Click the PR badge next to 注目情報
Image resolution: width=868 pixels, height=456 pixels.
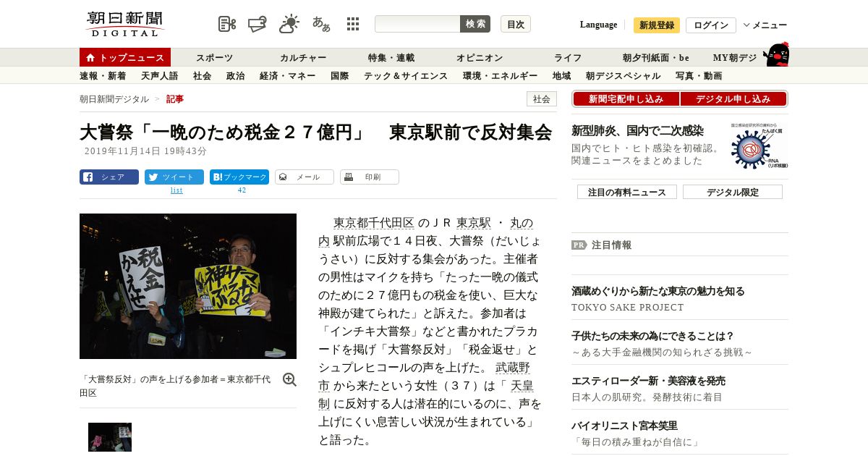pyautogui.click(x=579, y=245)
